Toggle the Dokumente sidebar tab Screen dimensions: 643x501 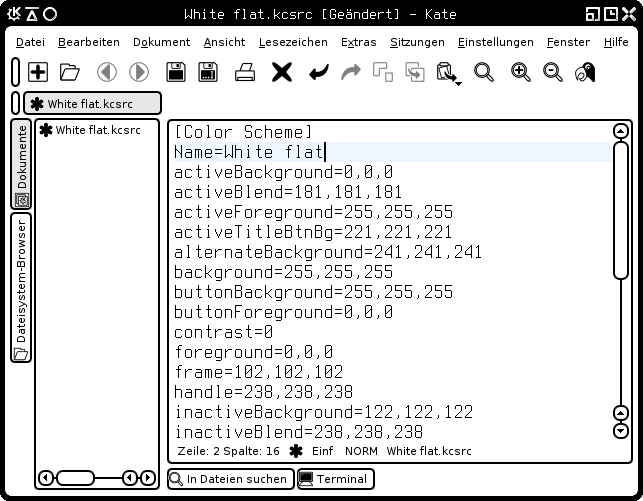(x=21, y=165)
